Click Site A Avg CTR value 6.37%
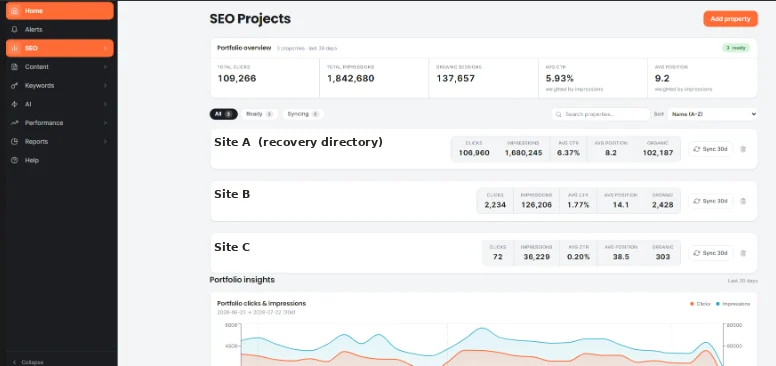Viewport: 776px width, 366px height. tap(568, 153)
